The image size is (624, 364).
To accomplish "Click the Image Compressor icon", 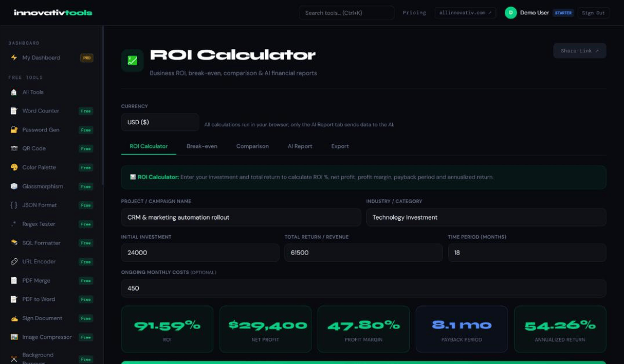I will coord(14,337).
